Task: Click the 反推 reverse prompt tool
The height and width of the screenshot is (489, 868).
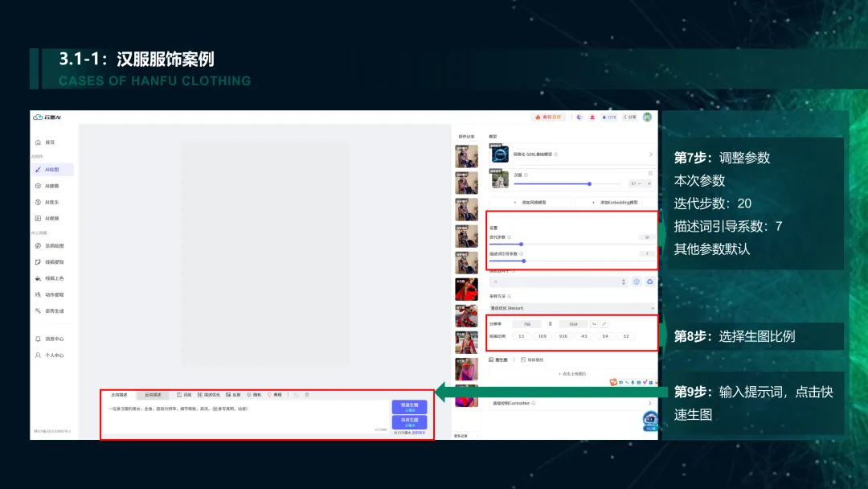Action: [233, 395]
